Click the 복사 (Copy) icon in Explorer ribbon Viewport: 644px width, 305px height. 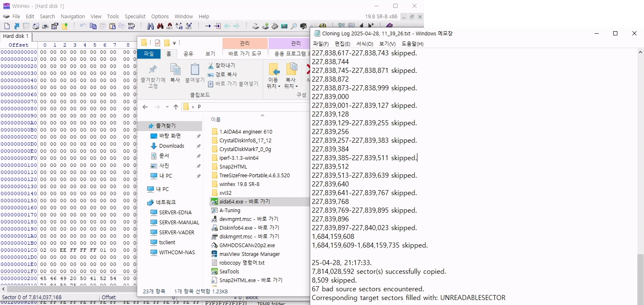click(x=175, y=74)
